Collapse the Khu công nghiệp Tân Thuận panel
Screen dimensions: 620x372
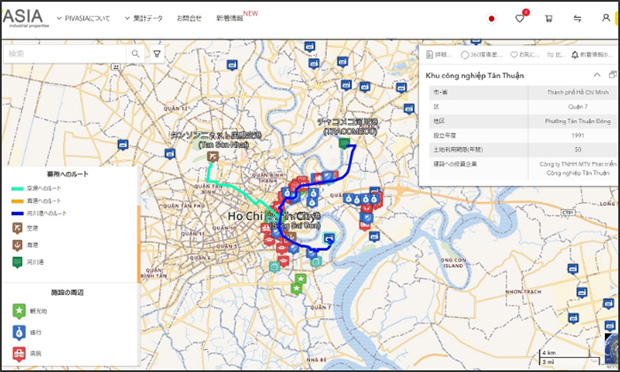(x=597, y=75)
